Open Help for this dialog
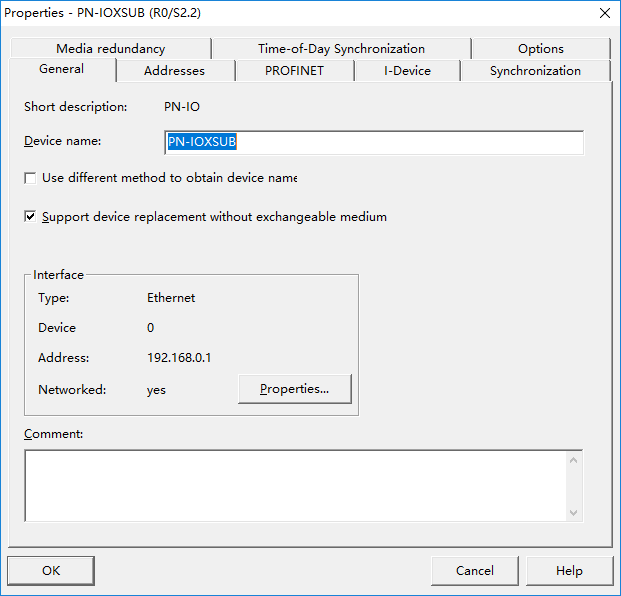The image size is (621, 596). [x=569, y=571]
